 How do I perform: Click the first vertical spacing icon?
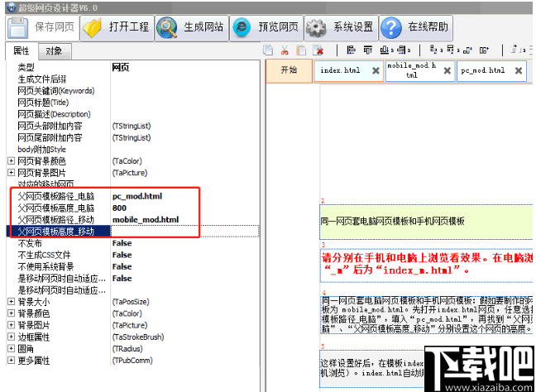click(x=434, y=50)
